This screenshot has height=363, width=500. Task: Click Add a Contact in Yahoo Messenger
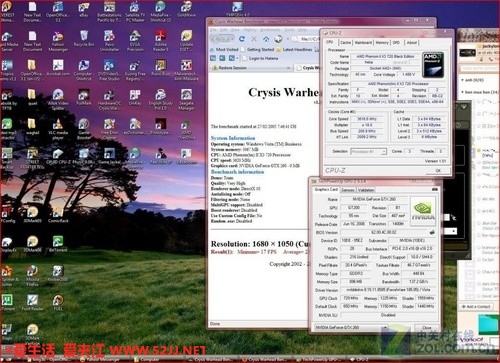click(476, 306)
